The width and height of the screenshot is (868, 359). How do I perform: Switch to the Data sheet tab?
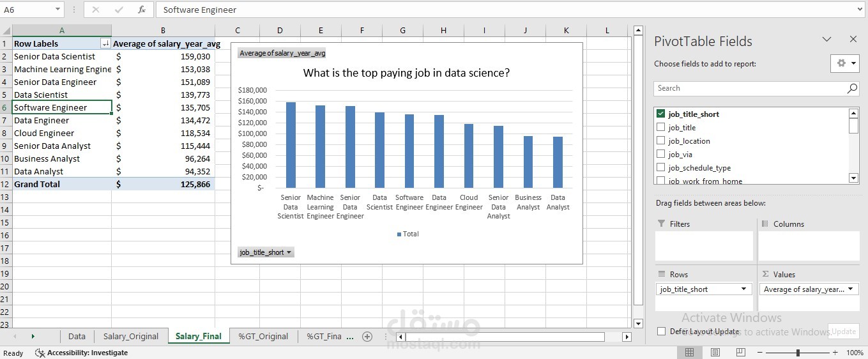77,337
